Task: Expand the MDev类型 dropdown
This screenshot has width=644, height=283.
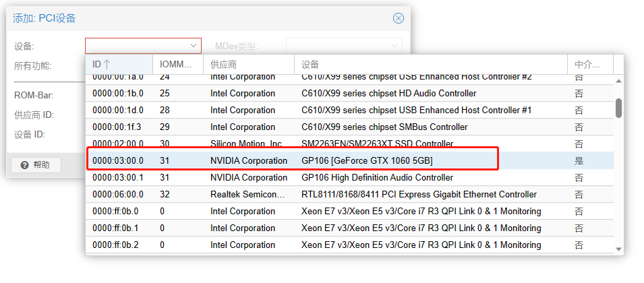Action: [x=394, y=46]
